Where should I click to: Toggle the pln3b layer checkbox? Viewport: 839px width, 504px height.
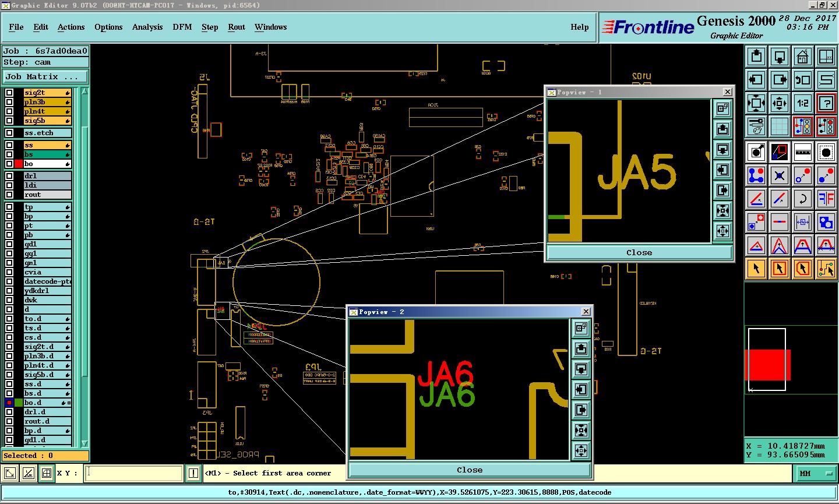click(9, 102)
